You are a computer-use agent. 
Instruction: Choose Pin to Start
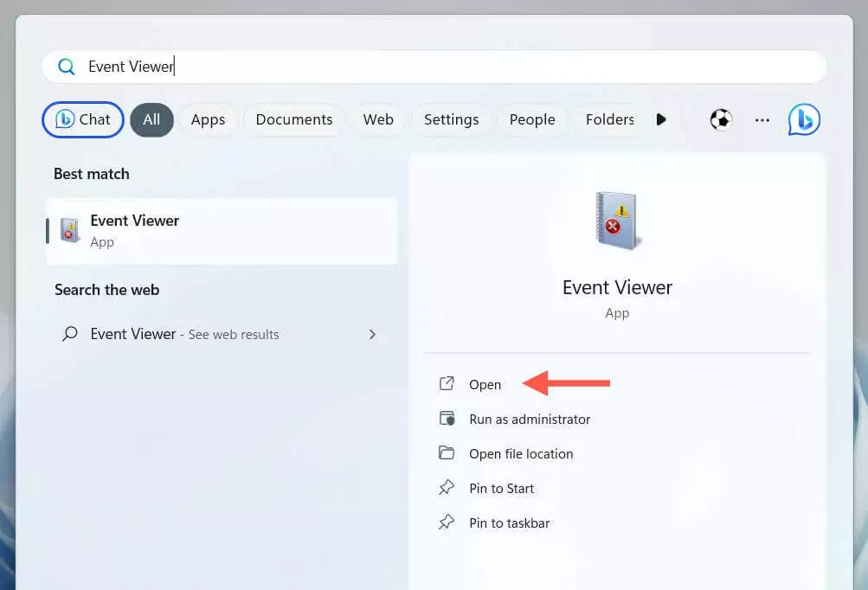pos(502,489)
